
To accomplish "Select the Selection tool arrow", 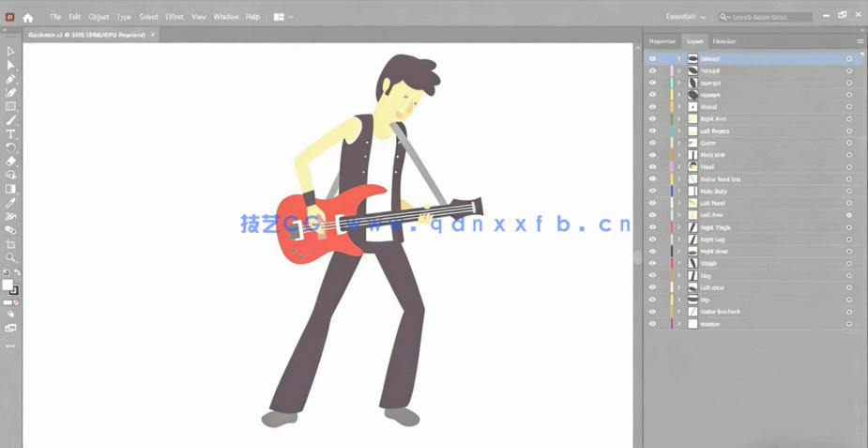I will [x=10, y=52].
